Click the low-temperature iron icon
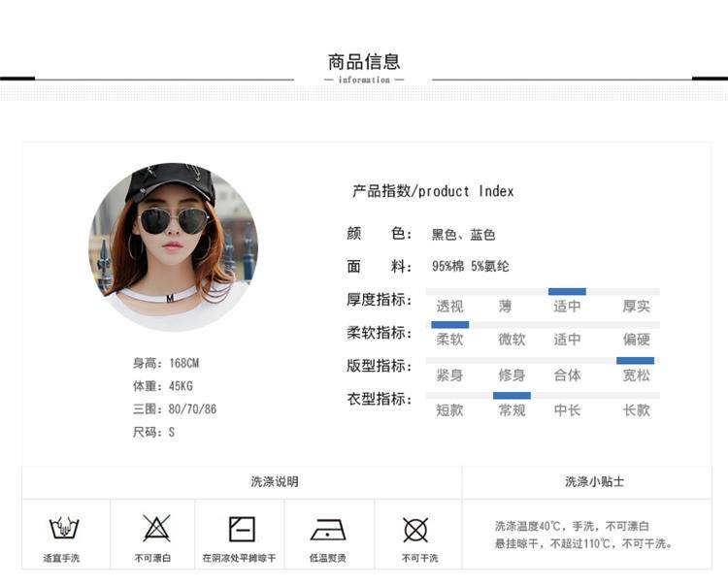 click(328, 530)
